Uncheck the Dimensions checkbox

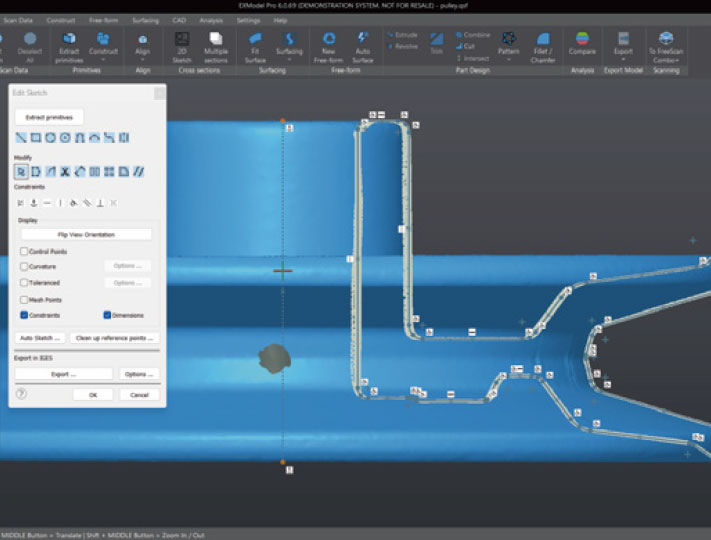[107, 315]
